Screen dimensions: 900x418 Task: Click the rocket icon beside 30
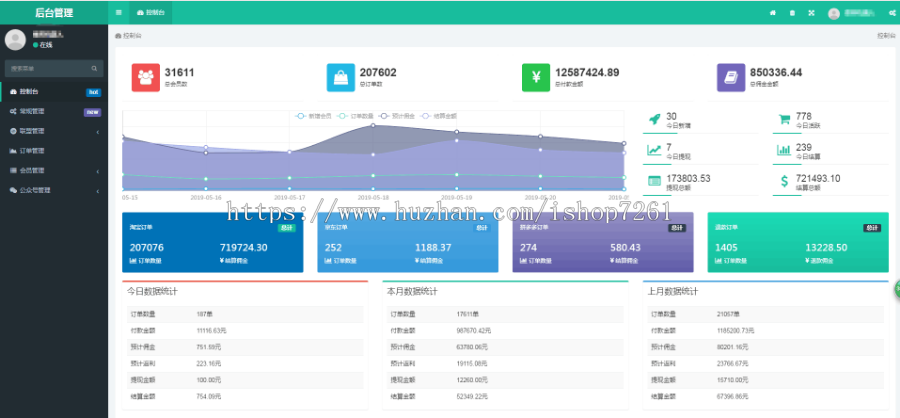[654, 119]
